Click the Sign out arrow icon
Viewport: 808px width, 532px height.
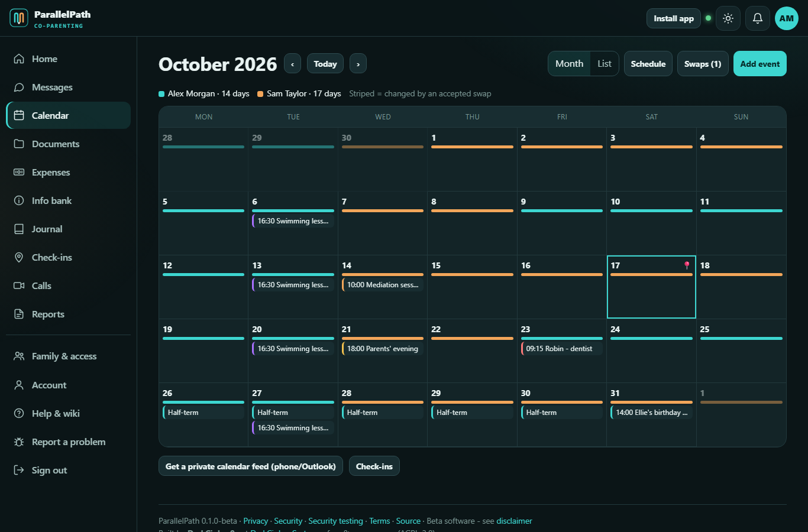pos(19,470)
